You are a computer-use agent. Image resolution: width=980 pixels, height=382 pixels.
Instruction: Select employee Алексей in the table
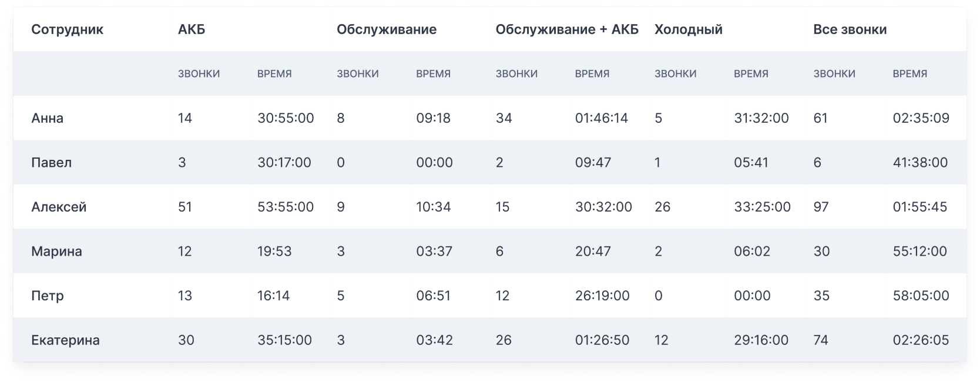pyautogui.click(x=59, y=207)
